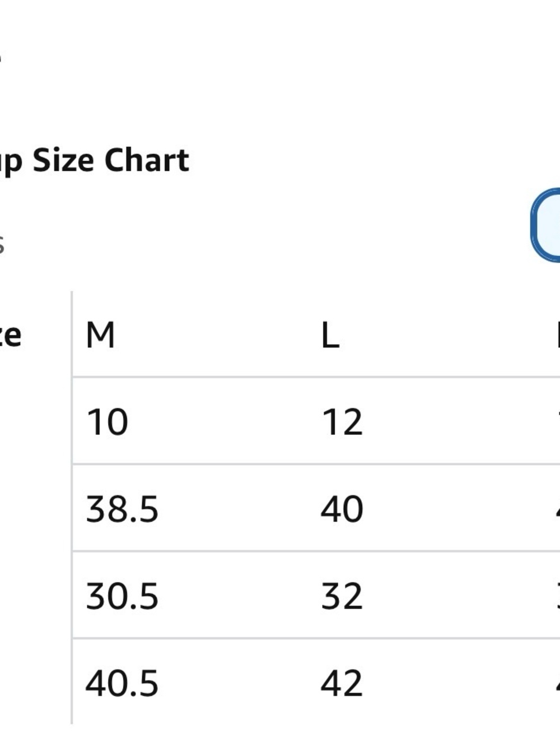Click the cut-off cell right of 12
Viewport: 560px width, 747px height.
pos(558,422)
